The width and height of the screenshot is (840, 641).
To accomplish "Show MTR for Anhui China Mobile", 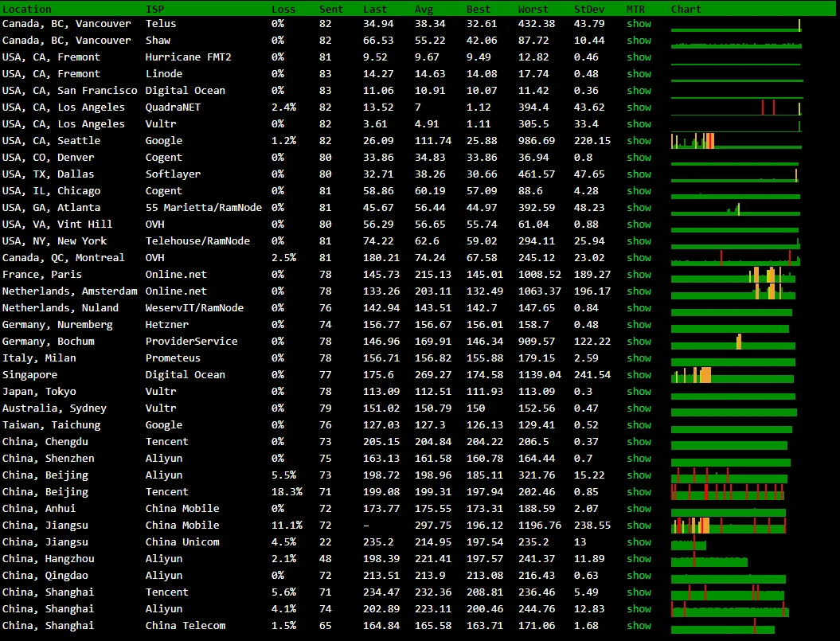I will click(x=639, y=509).
